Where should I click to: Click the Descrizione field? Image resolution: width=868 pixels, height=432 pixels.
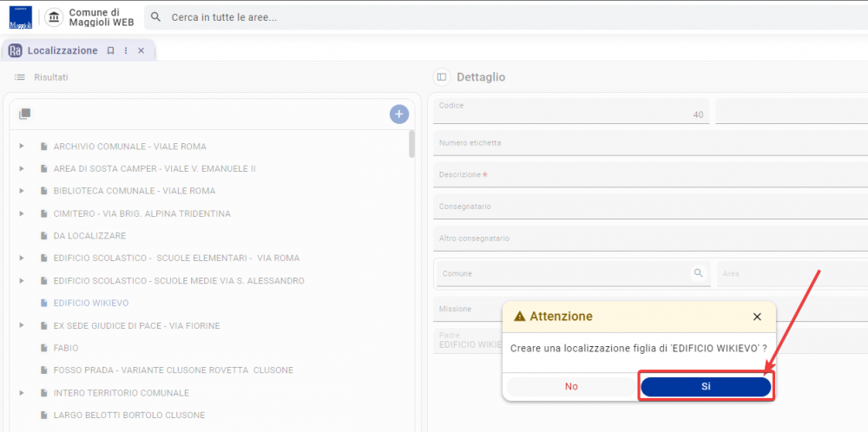[x=650, y=174]
